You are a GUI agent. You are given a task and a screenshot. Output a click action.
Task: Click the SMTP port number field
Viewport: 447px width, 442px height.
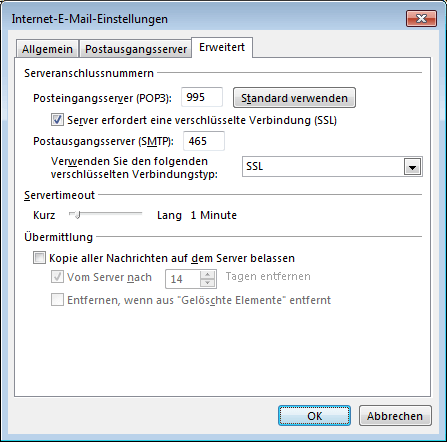pos(204,141)
